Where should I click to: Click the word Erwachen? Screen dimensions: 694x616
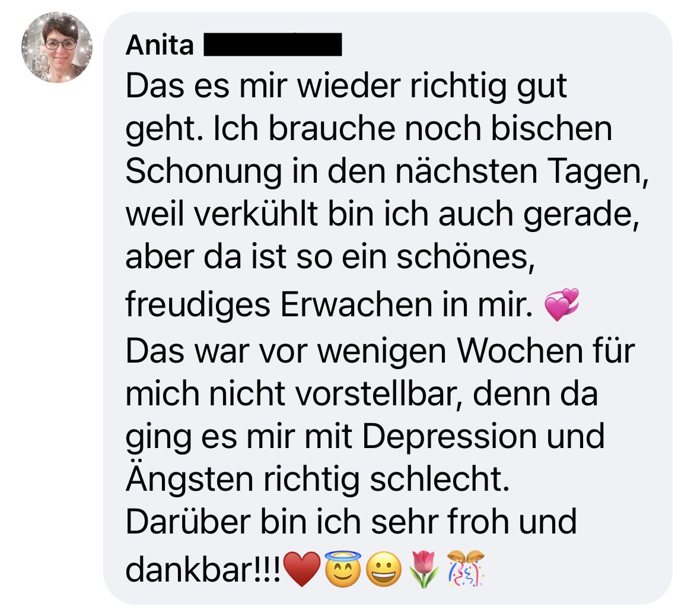pos(356,304)
